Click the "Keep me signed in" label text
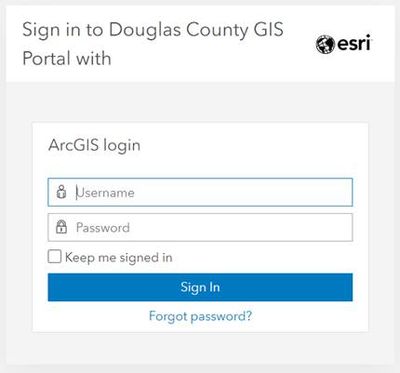The image size is (400, 373). (119, 258)
